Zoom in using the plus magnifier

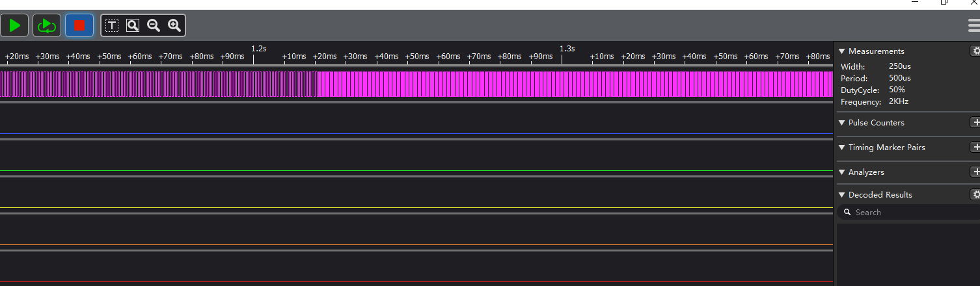click(x=174, y=26)
